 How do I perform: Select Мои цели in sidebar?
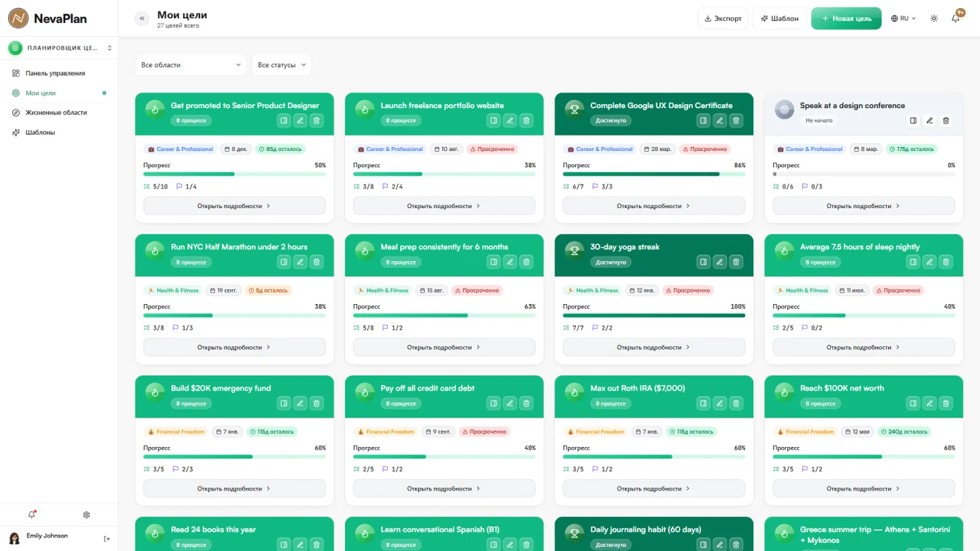tap(59, 93)
